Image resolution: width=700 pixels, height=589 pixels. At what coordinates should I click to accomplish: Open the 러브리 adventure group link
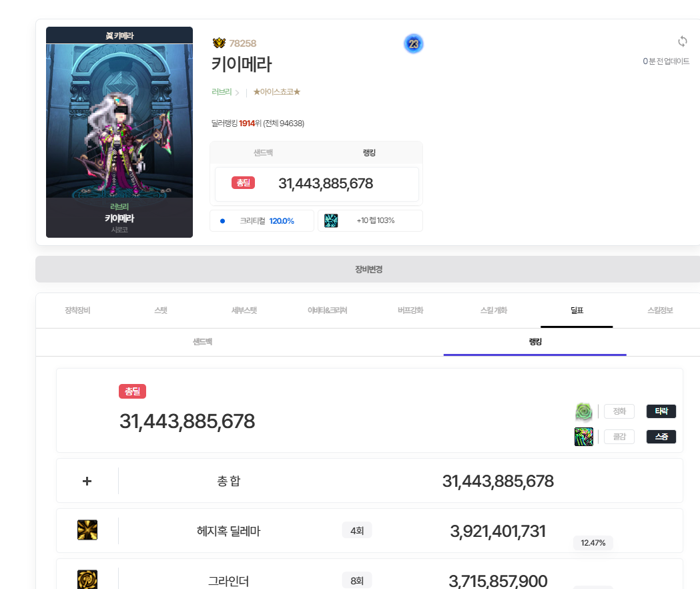(222, 92)
